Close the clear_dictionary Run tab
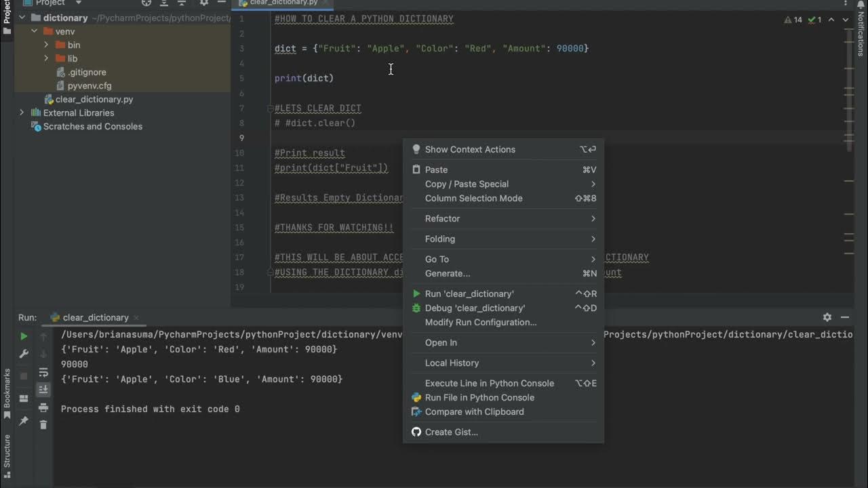The height and width of the screenshot is (488, 868). coord(136,318)
